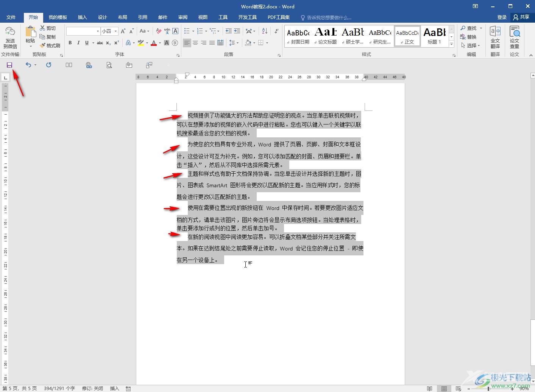Click the Increase Indent icon
Screen dimensions: 535x392
pos(237,31)
